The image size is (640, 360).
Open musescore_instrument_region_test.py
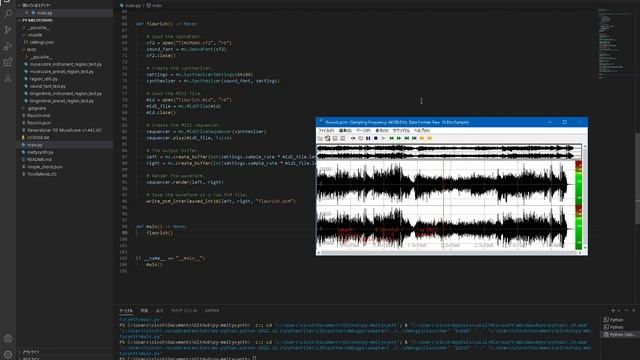click(65, 64)
